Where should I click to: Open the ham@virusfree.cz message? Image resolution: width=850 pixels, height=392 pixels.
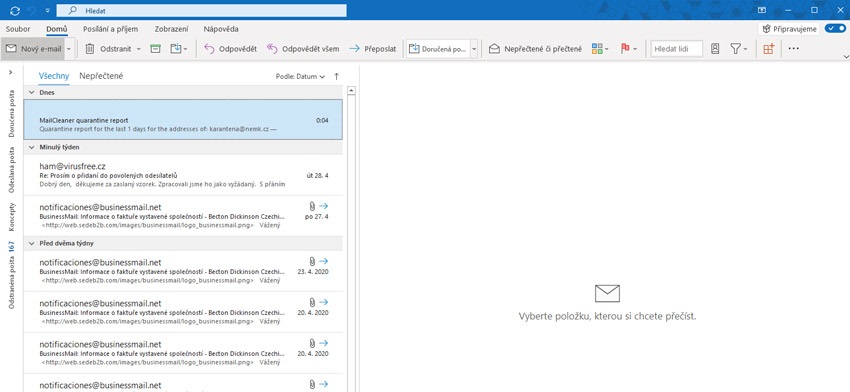(183, 175)
